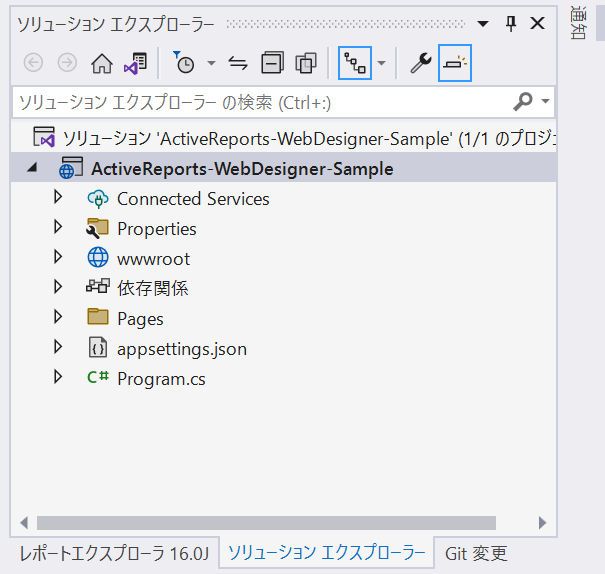The height and width of the screenshot is (574, 605).
Task: Click the wwwroot globe icon
Action: (x=98, y=257)
